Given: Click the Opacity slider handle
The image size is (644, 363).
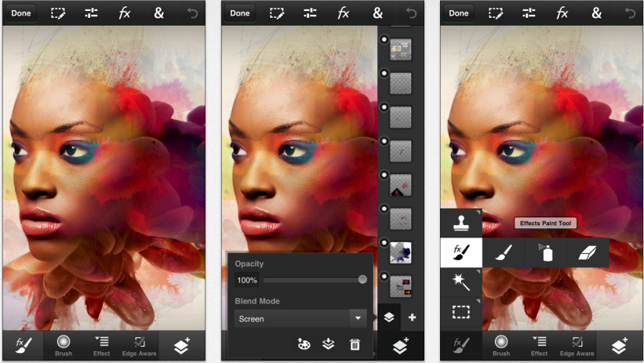Looking at the screenshot, I should (362, 280).
